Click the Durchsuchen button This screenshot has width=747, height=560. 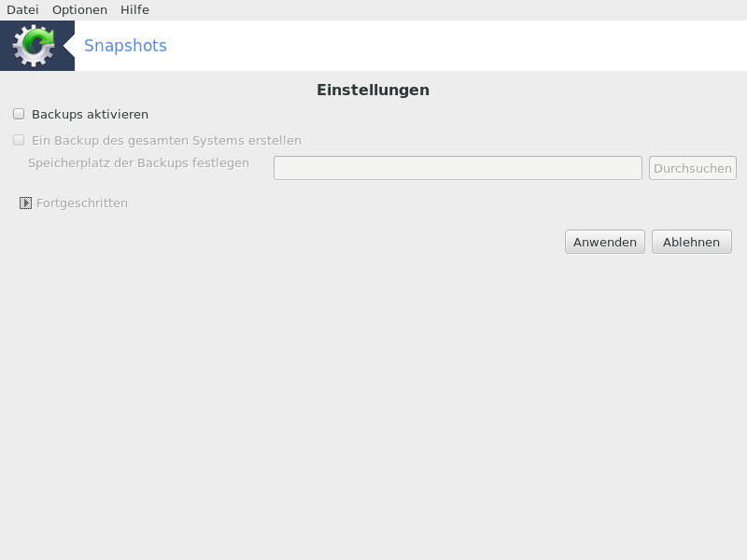tap(692, 168)
